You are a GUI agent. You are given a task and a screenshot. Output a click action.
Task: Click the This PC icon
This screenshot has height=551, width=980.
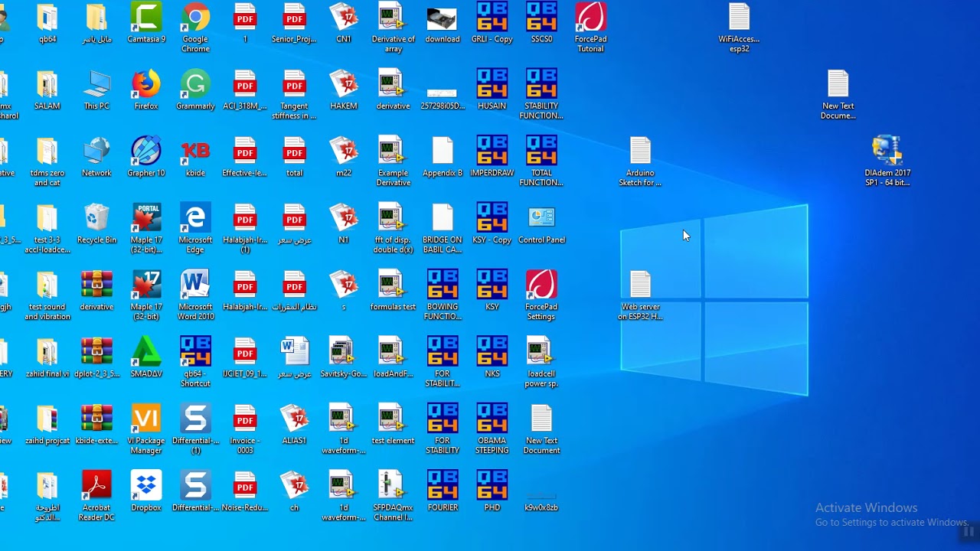(x=96, y=91)
